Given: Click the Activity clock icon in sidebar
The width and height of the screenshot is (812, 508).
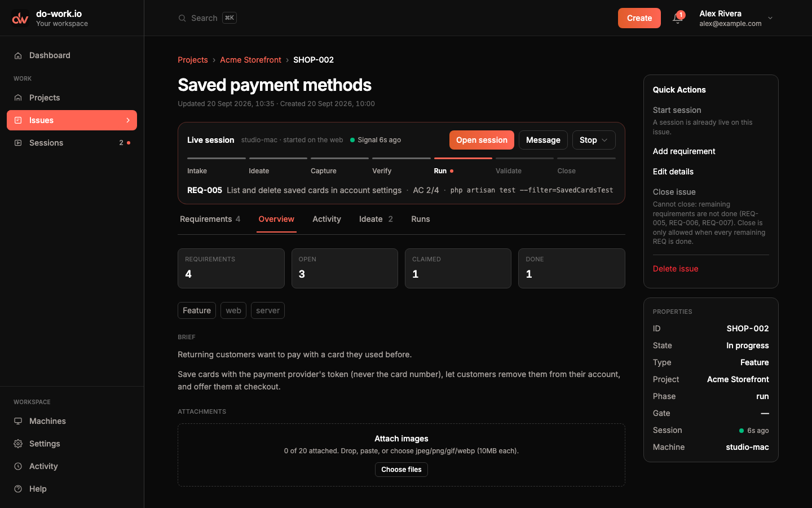Looking at the screenshot, I should point(18,466).
